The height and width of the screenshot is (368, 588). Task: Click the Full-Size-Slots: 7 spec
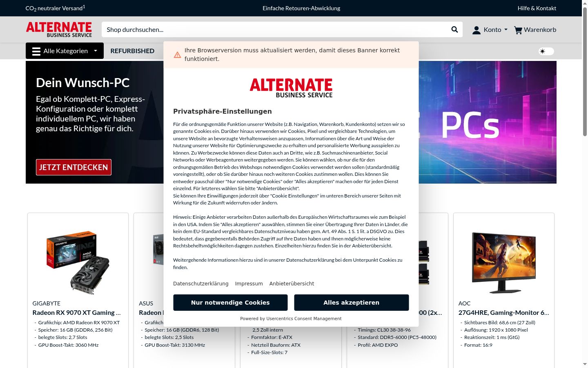pyautogui.click(x=269, y=352)
